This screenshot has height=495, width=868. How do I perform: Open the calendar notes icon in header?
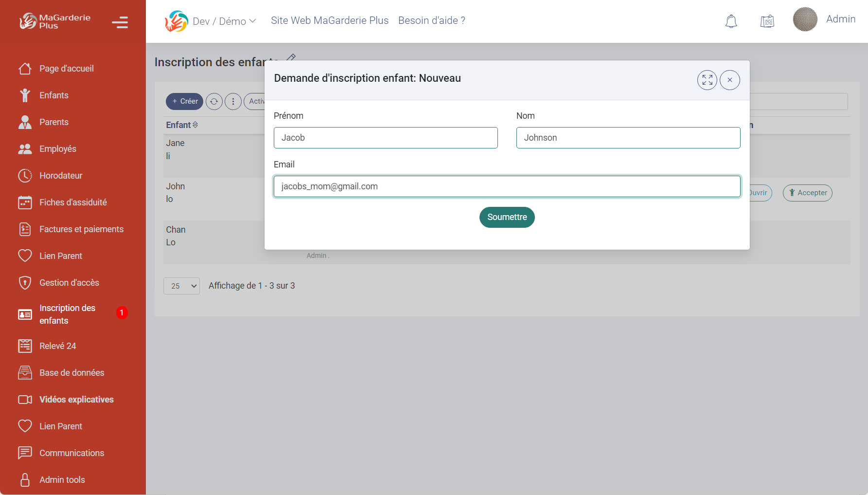767,21
